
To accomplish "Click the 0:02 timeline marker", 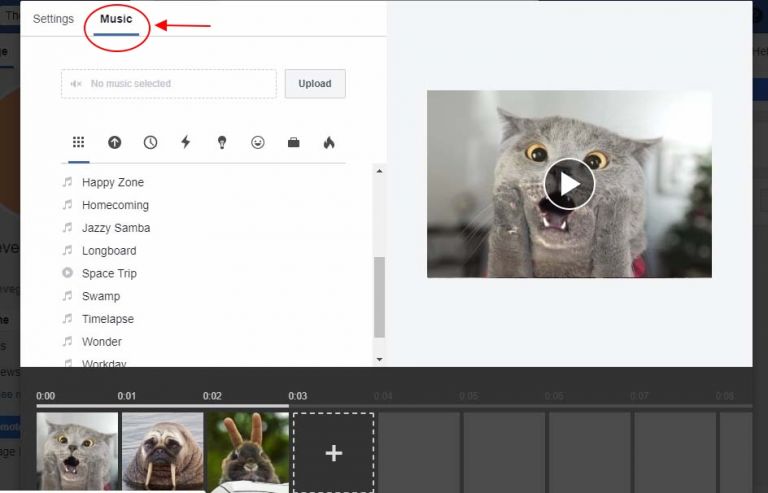I will (x=212, y=396).
